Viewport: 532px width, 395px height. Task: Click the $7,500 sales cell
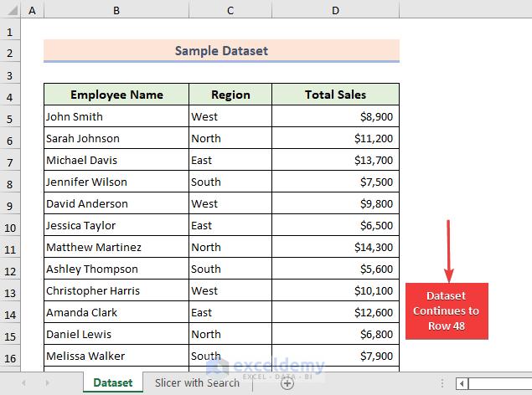click(x=336, y=182)
